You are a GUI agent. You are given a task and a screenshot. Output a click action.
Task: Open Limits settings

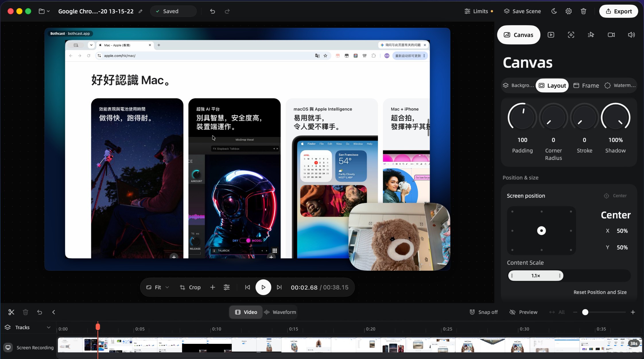click(479, 11)
